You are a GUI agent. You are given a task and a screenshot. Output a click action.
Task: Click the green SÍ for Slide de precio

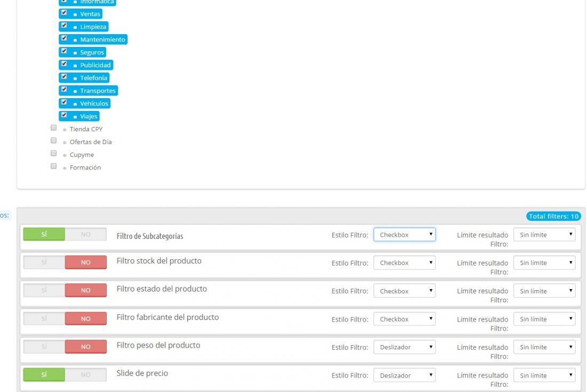tap(44, 375)
